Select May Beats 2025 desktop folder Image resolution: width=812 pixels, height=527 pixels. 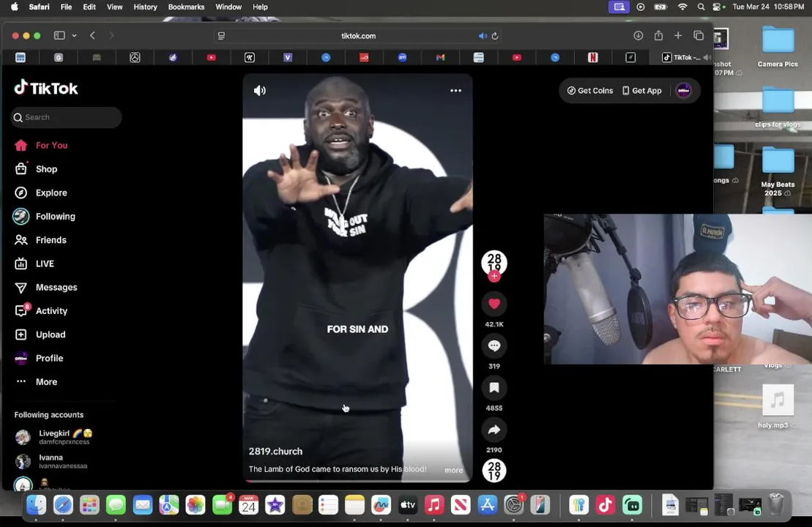[778, 172]
